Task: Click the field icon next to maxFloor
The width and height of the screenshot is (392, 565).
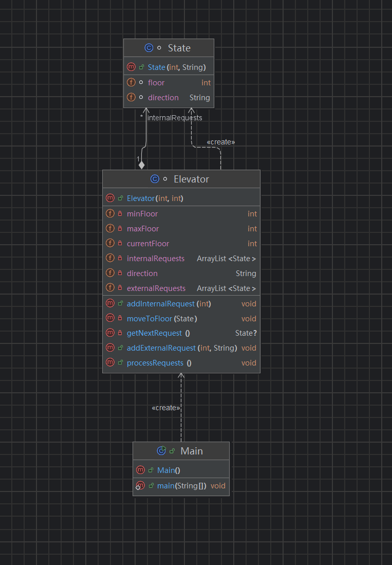Action: click(110, 228)
